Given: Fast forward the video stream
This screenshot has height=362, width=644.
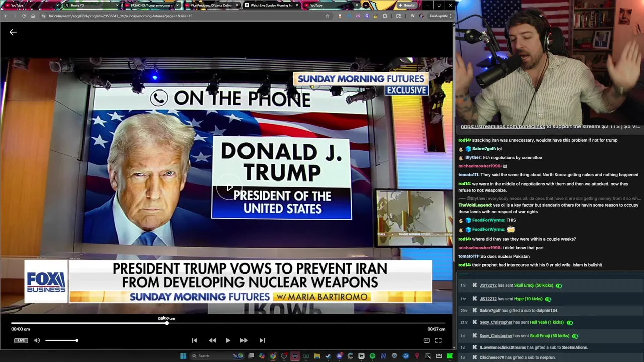Looking at the screenshot, I should (244, 340).
